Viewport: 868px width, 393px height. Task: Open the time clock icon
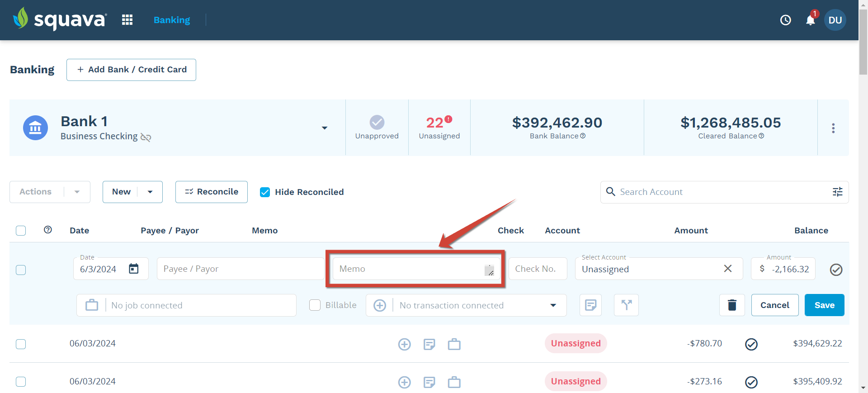point(786,20)
